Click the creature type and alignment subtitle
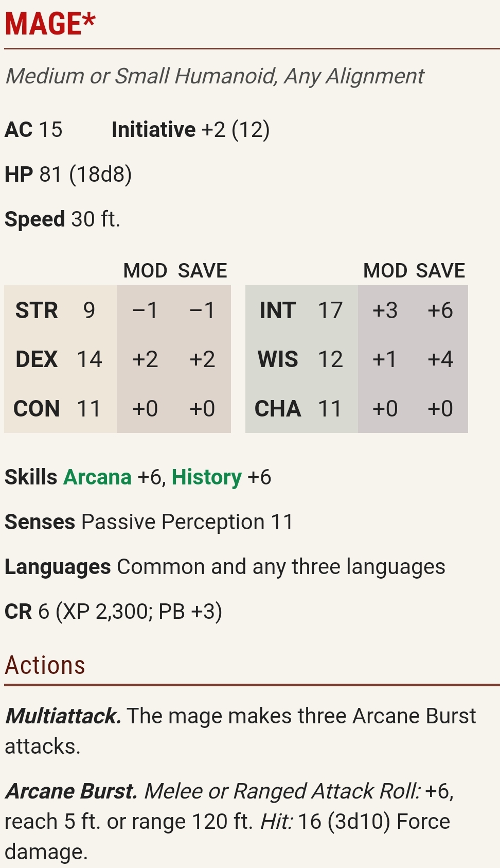 (215, 76)
